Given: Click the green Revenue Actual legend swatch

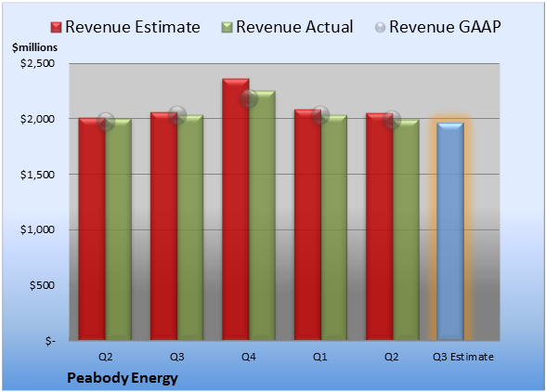Looking at the screenshot, I should 227,28.
